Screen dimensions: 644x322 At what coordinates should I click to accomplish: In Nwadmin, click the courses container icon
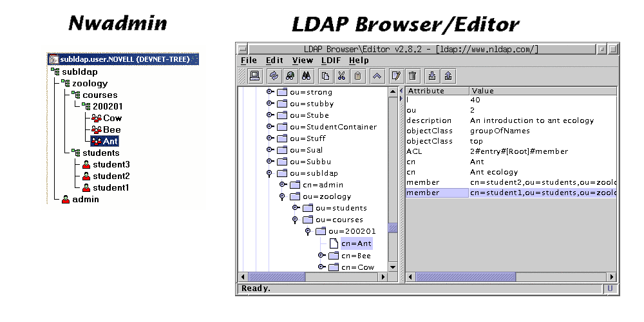[76, 95]
